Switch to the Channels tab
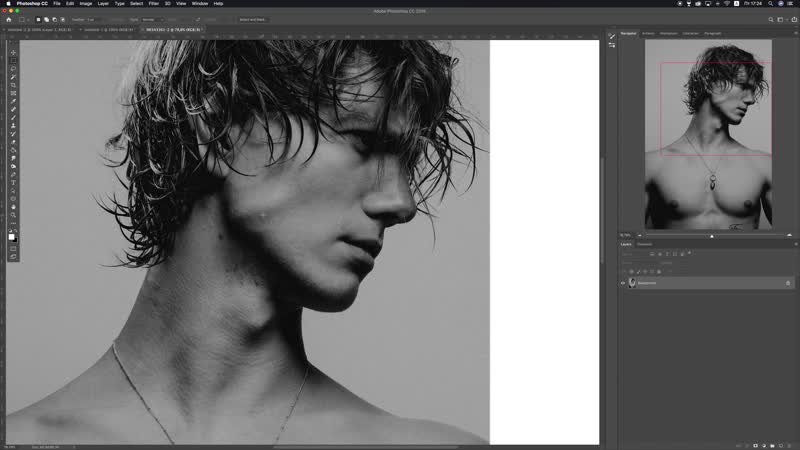The image size is (800, 450). coord(645,244)
